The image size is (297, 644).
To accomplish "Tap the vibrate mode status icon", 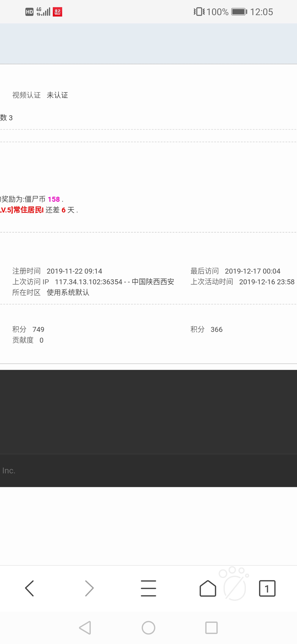I will [x=199, y=12].
